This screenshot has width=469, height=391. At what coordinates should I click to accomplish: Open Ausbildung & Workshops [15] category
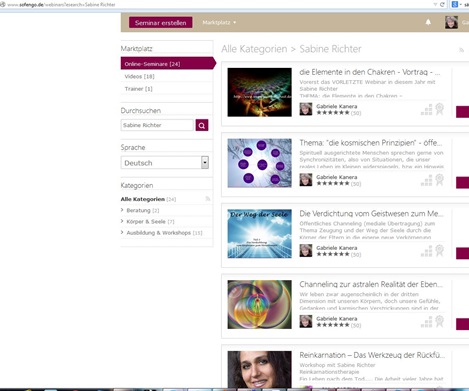coord(164,233)
